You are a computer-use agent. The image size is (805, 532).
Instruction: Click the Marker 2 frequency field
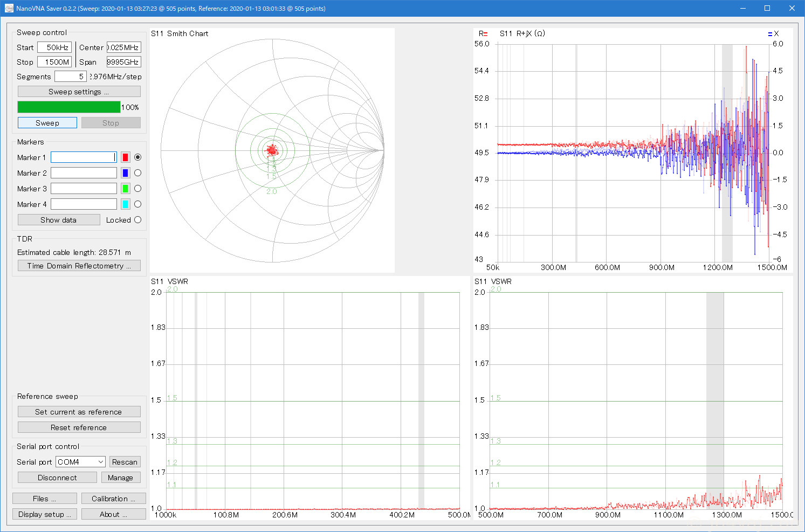[x=84, y=173]
